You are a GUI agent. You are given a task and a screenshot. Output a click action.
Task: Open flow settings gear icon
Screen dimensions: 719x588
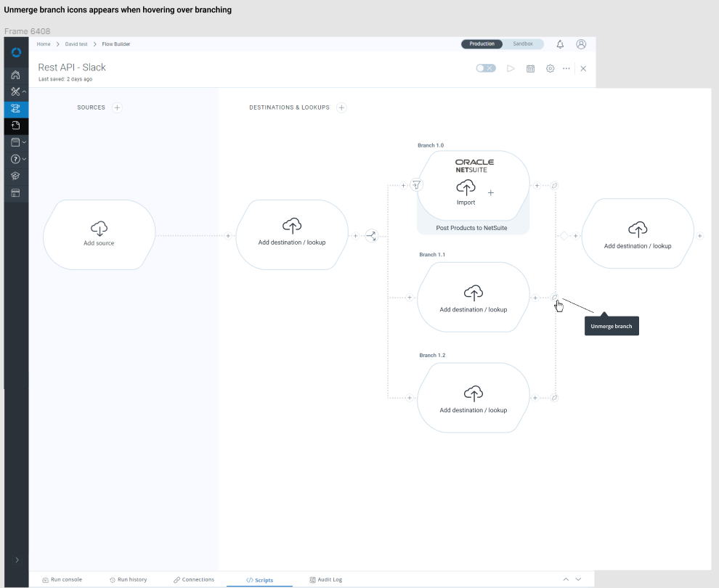550,68
